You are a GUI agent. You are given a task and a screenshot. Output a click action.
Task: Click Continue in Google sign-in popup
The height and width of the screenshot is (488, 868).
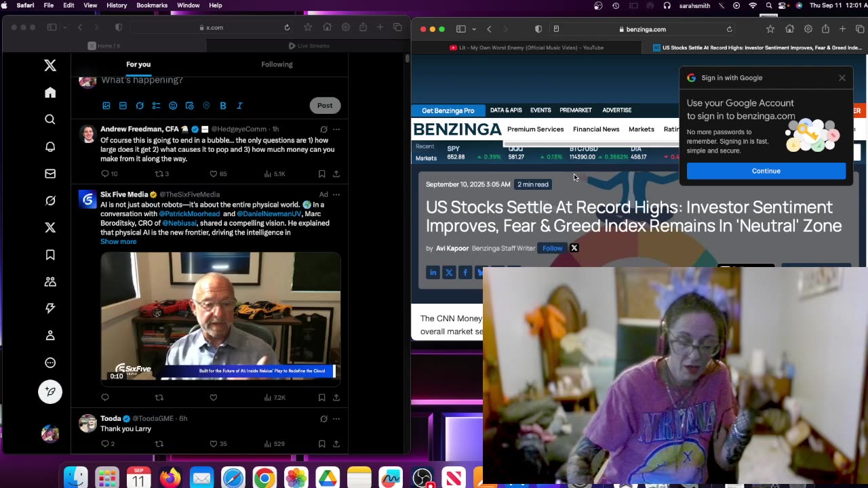[x=766, y=171]
